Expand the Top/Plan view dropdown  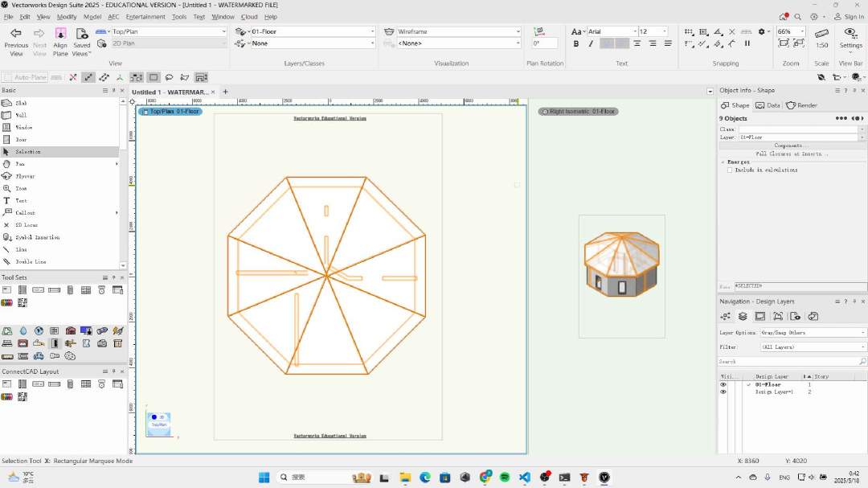167,31
